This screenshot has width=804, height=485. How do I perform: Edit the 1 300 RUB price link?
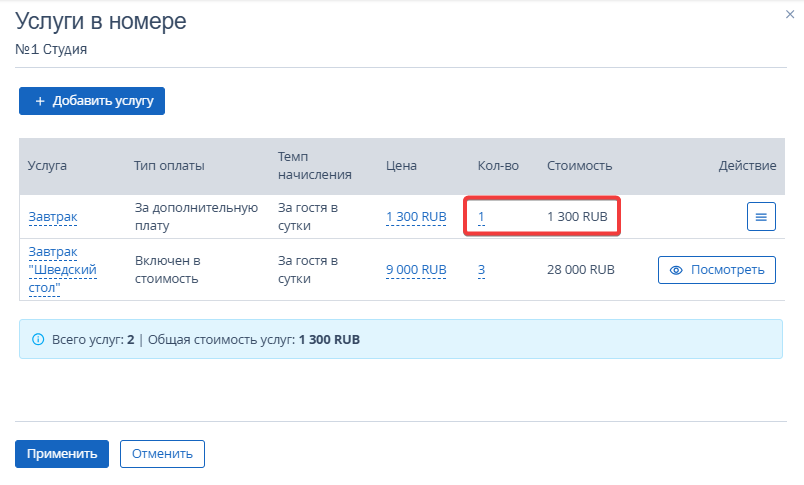point(416,217)
